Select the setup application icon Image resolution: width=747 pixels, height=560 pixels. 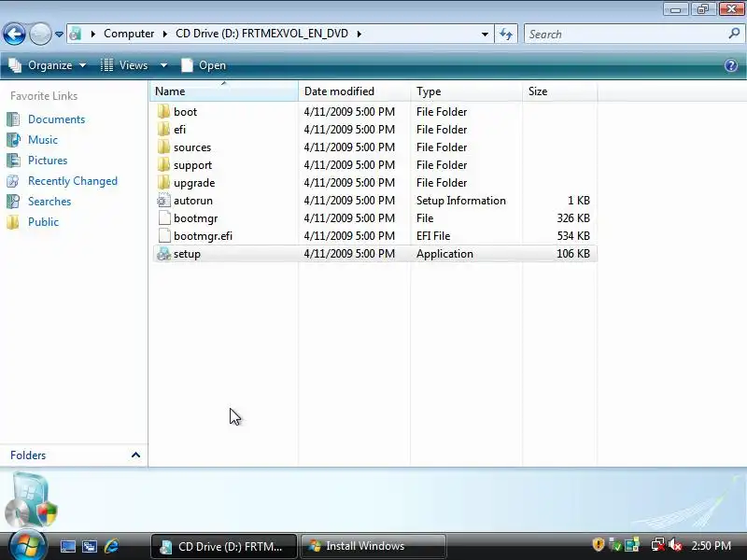[163, 254]
